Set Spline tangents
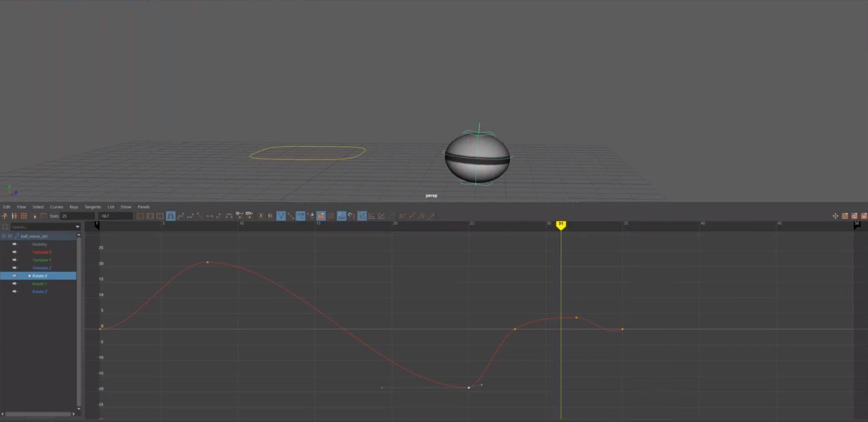The image size is (868, 422). (180, 216)
